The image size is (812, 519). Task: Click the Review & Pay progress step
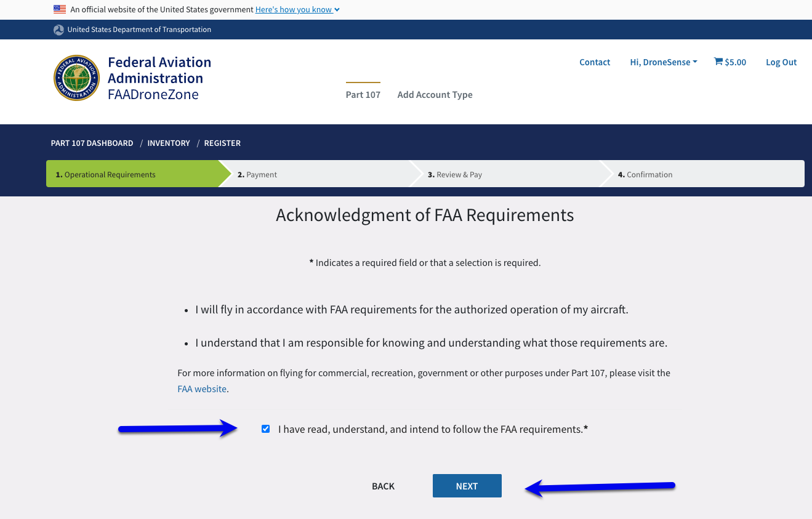point(455,174)
